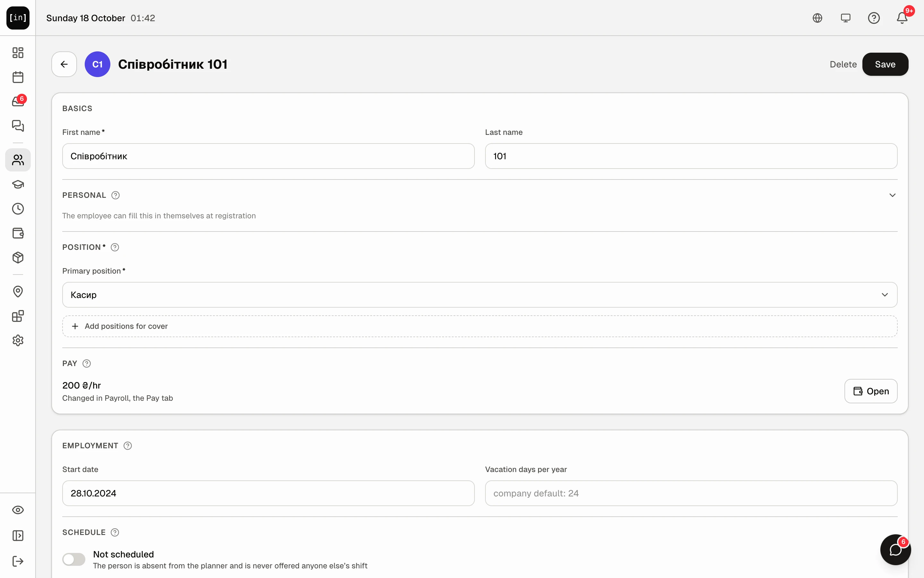This screenshot has height=578, width=924.
Task: Click the monitor display icon in header
Action: click(x=846, y=18)
